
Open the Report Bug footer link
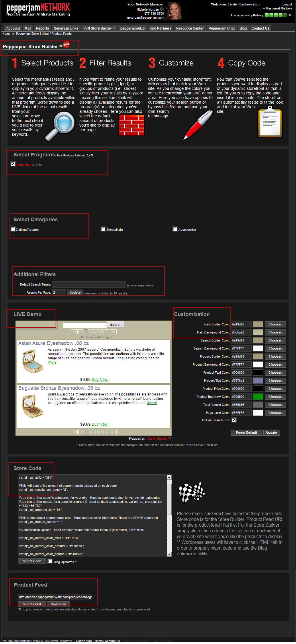(84, 641)
